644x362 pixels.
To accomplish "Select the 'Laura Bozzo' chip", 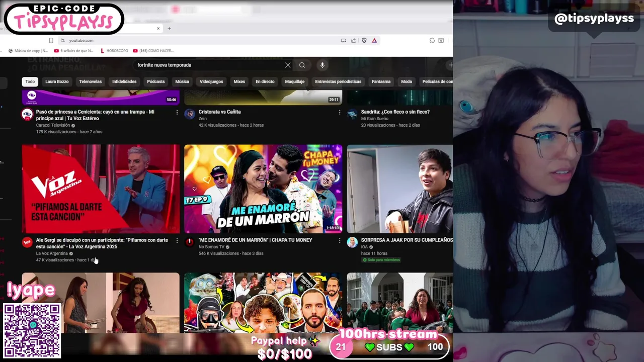I will 57,81.
